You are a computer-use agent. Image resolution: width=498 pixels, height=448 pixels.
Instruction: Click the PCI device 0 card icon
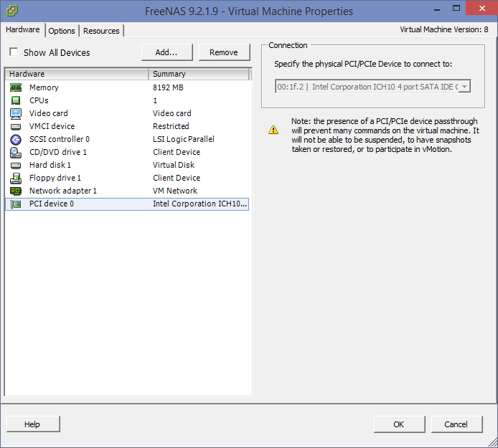16,204
